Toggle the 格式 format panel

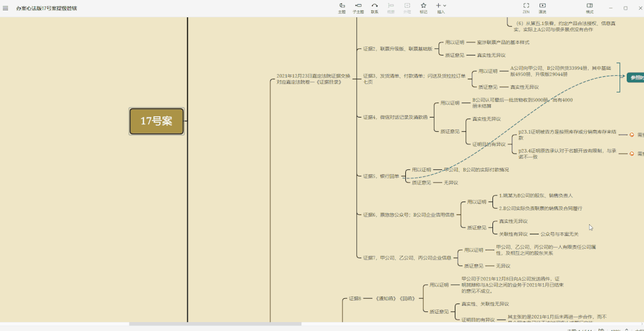pyautogui.click(x=589, y=8)
